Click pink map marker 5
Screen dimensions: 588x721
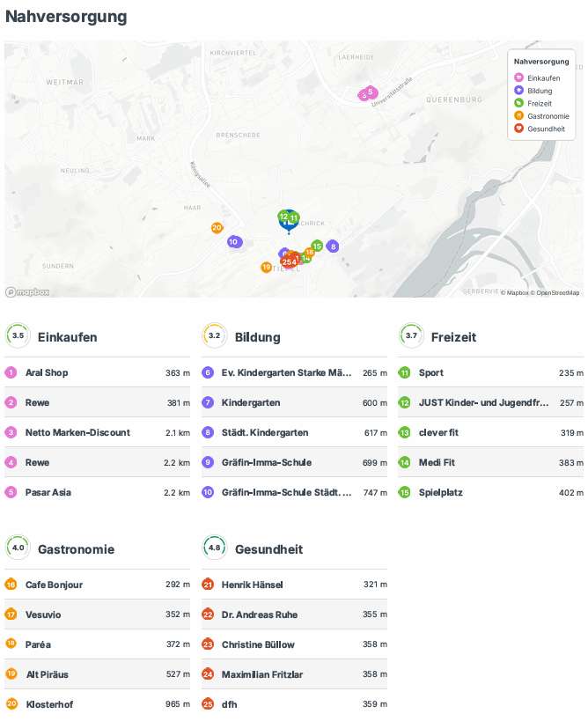pyautogui.click(x=371, y=92)
